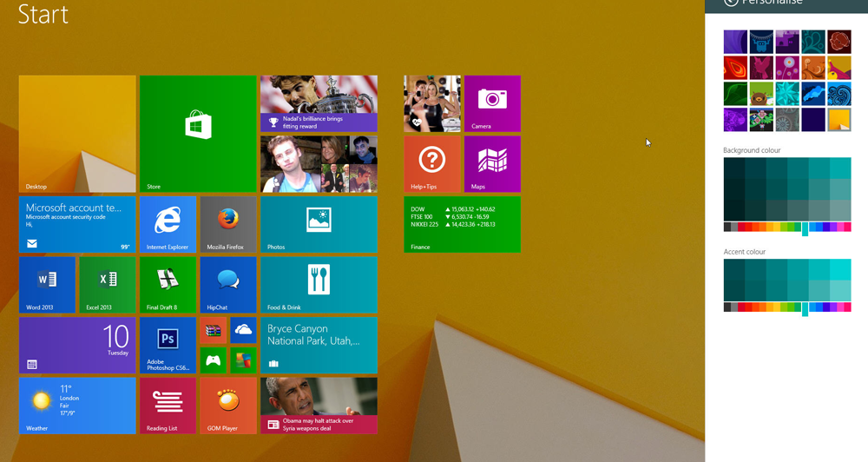The image size is (868, 462).
Task: Open the Mail tile with Microsoft account message
Action: coord(77,224)
